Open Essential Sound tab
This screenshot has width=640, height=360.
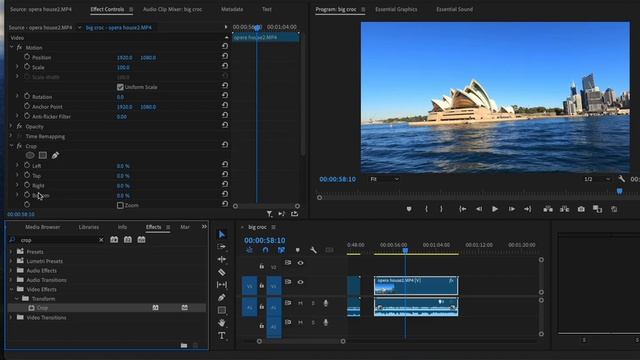point(454,9)
